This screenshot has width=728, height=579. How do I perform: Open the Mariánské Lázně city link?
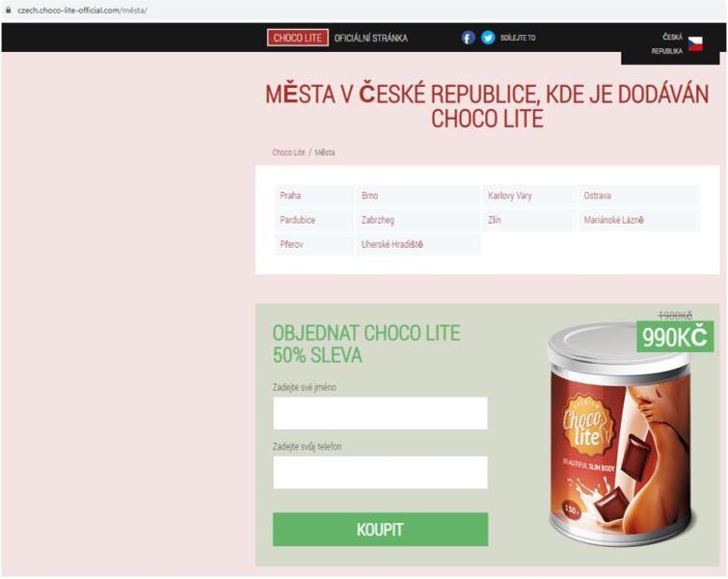pos(613,220)
